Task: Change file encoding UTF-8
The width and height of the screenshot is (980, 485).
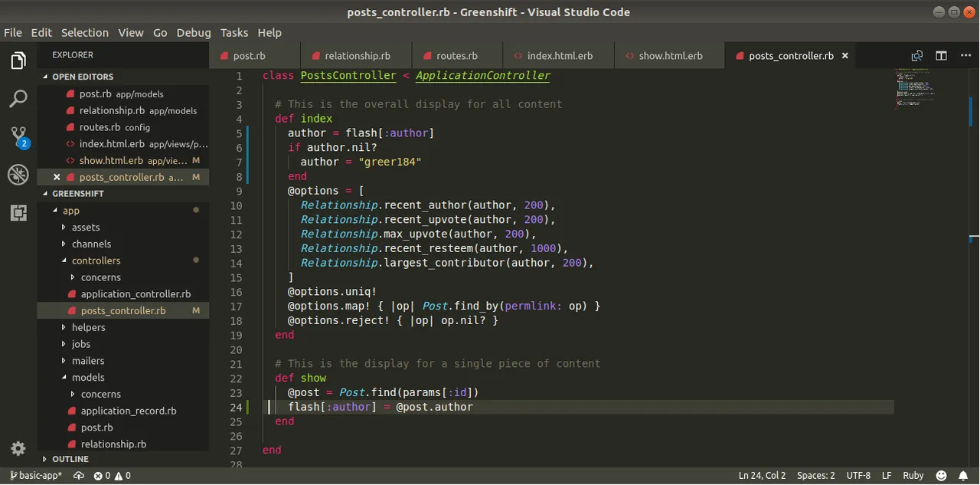Action: 859,476
